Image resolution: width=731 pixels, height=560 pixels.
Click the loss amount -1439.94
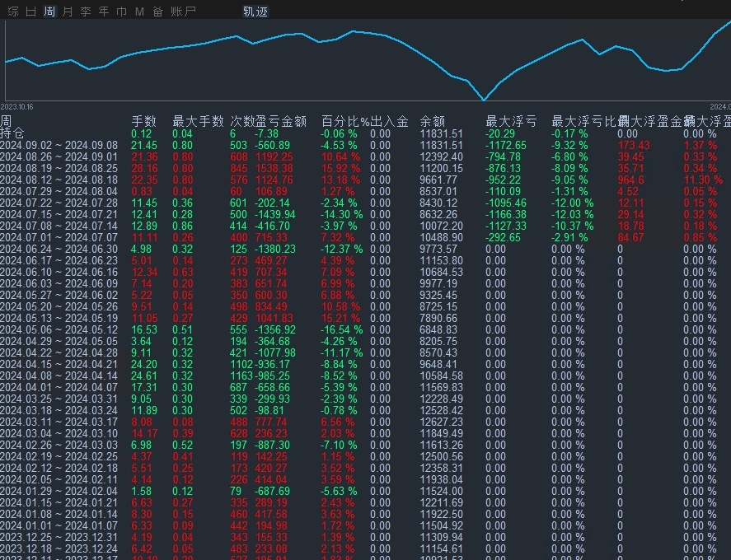pos(275,214)
